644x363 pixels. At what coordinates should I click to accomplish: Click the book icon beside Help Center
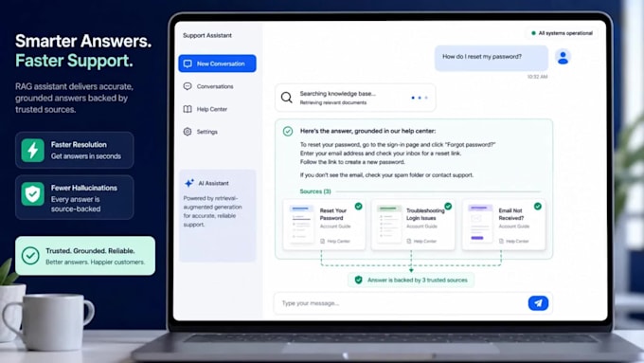click(188, 109)
